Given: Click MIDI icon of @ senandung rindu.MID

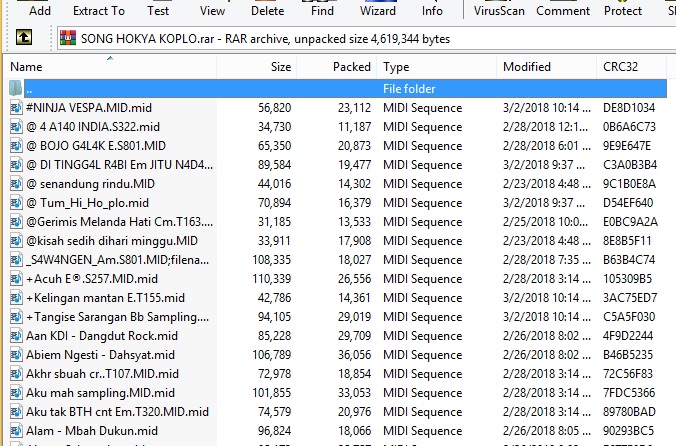Looking at the screenshot, I should [x=16, y=184].
